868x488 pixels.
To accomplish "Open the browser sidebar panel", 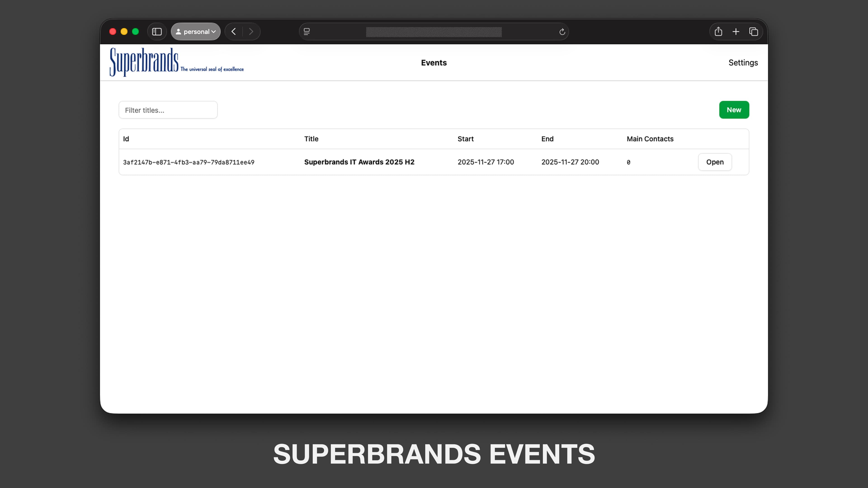I will 157,31.
